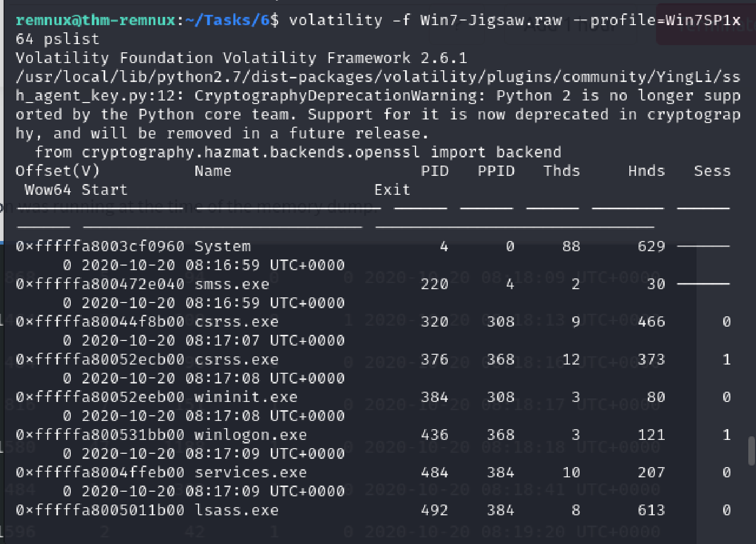
Task: Click the Win7-Jigsaw.raw filename in command
Action: coord(491,21)
